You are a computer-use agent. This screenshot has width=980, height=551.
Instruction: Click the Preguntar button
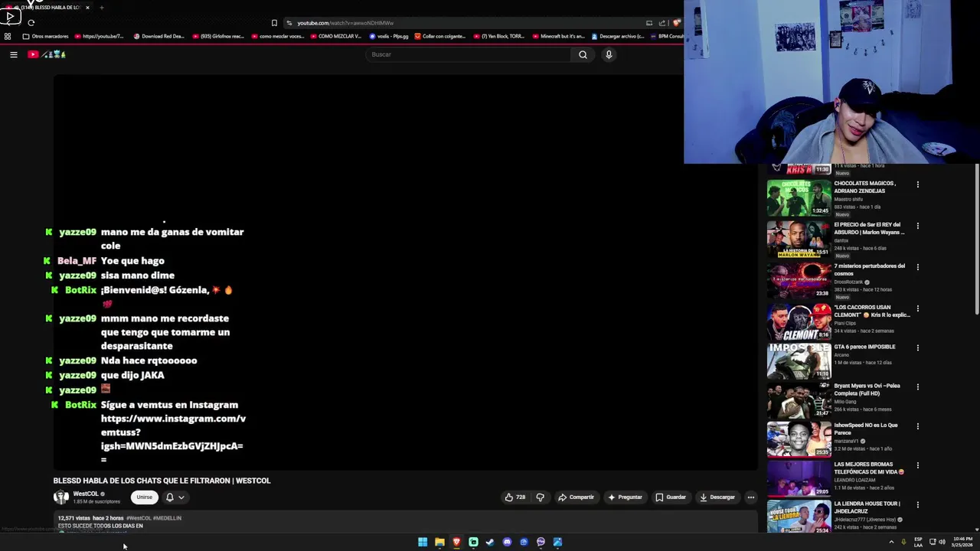(x=625, y=497)
